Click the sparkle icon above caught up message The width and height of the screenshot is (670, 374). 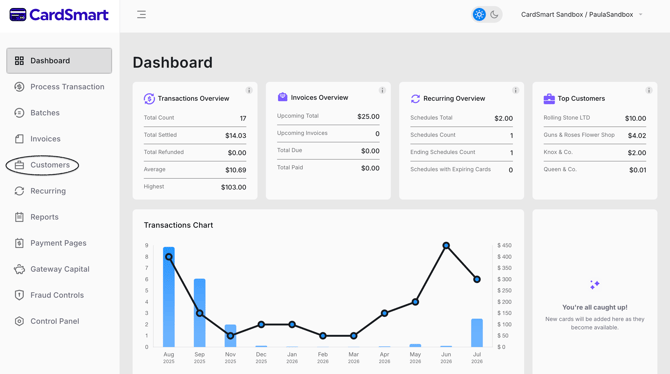point(594,285)
